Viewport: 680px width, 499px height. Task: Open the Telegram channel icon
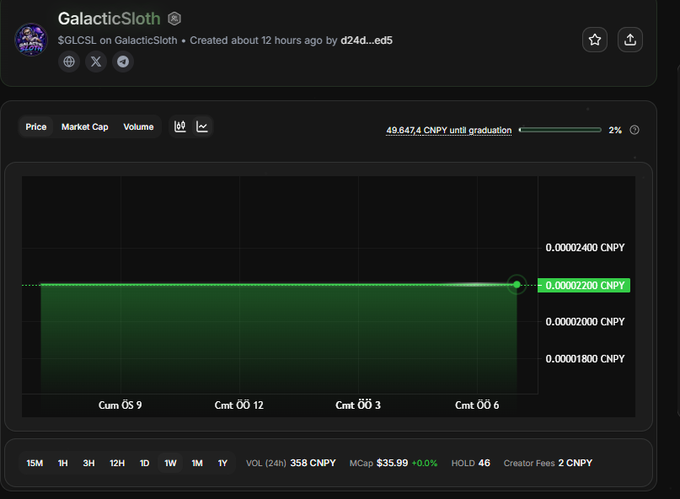coord(123,62)
